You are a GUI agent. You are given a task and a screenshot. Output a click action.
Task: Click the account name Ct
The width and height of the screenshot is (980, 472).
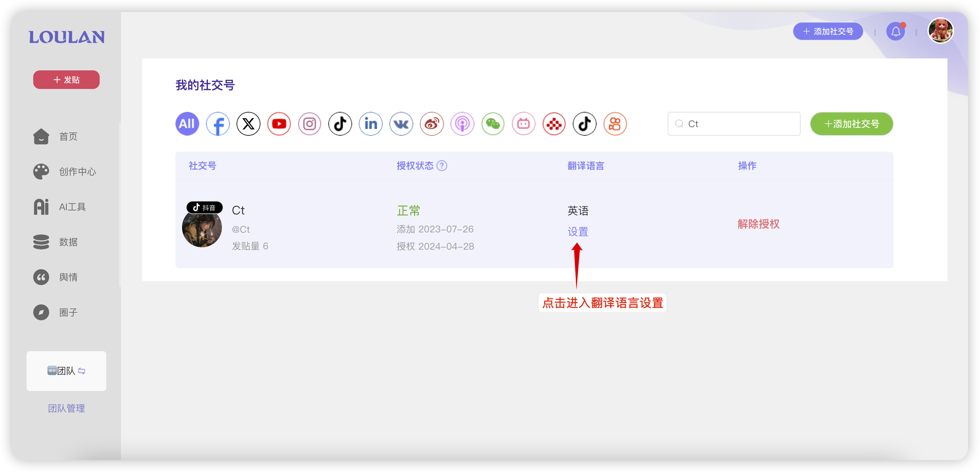238,210
